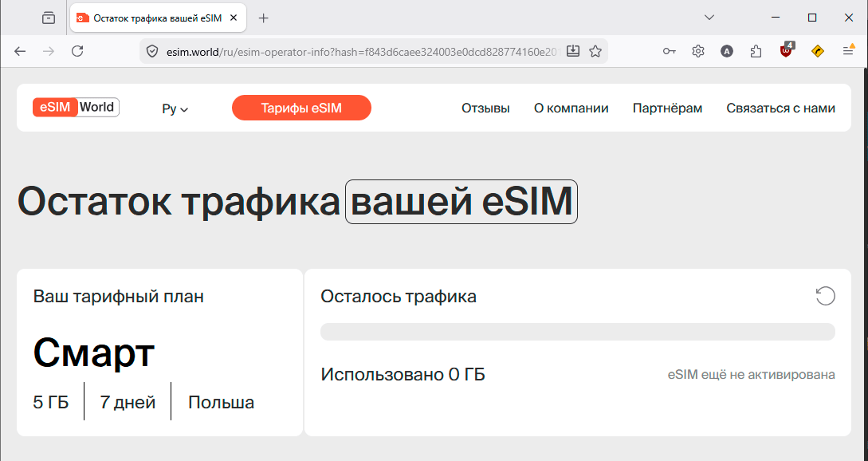Open the saved passwords key icon

point(670,52)
